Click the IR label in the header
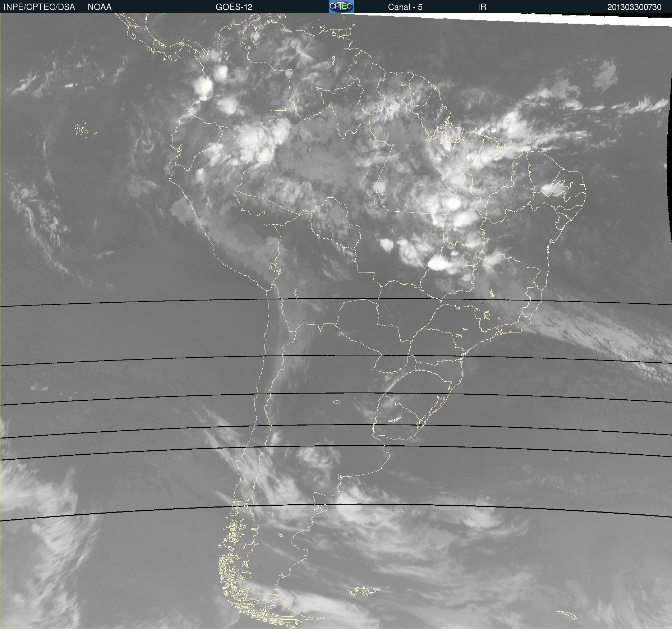Screen dimensions: 672x629 [482, 7]
